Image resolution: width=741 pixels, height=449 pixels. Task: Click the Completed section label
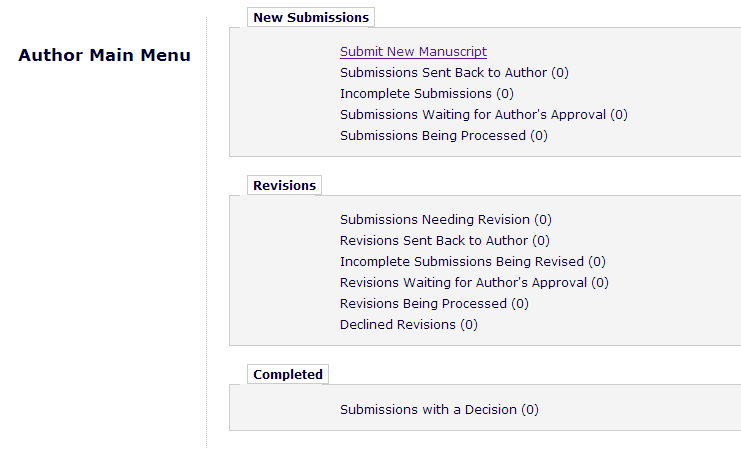click(x=288, y=375)
